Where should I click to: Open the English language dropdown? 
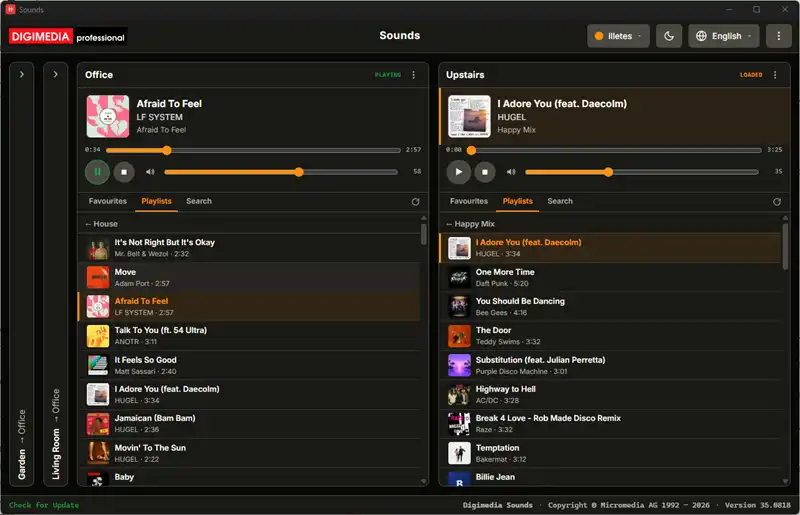(x=723, y=36)
